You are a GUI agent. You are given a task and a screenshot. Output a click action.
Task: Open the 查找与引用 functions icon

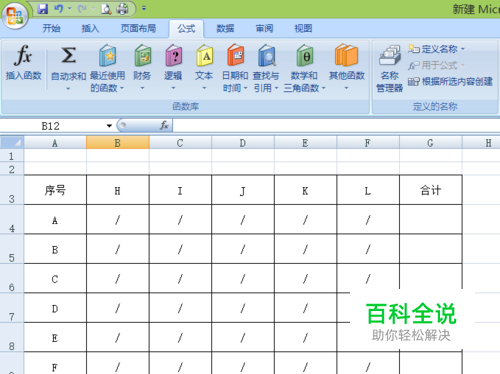(266, 55)
